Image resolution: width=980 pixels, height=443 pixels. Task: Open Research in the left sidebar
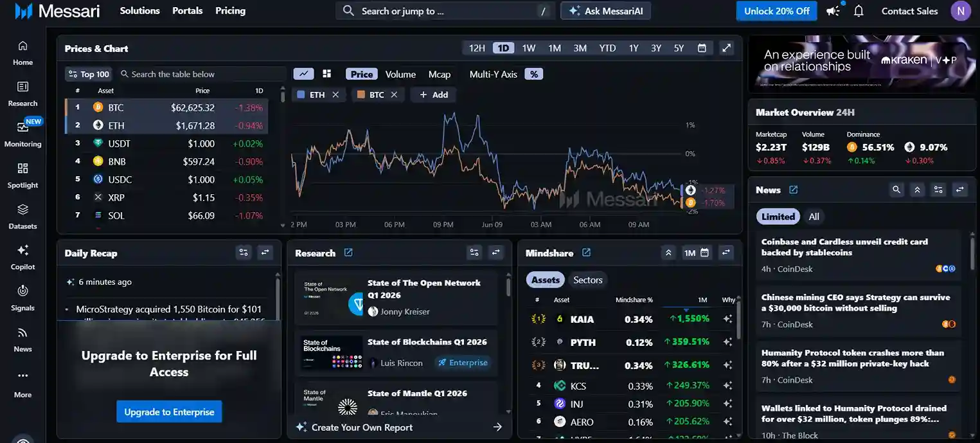click(x=22, y=94)
